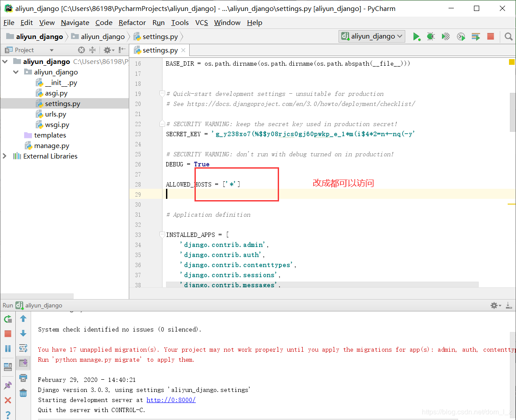Screen dimensions: 516x420
Task: Click Project panel horizontal scrollbar
Action: pos(37,296)
